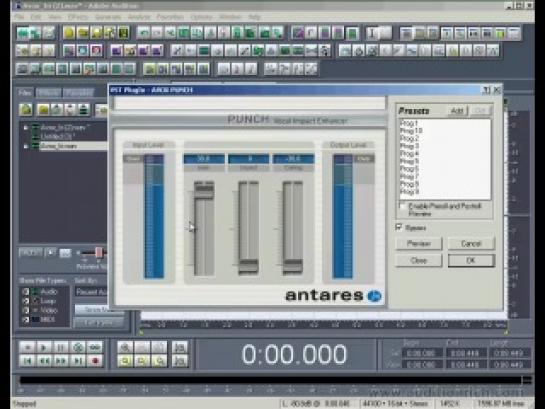The height and width of the screenshot is (409, 545).
Task: Toggle the MIDI file type checkbox
Action: pyautogui.click(x=26, y=319)
